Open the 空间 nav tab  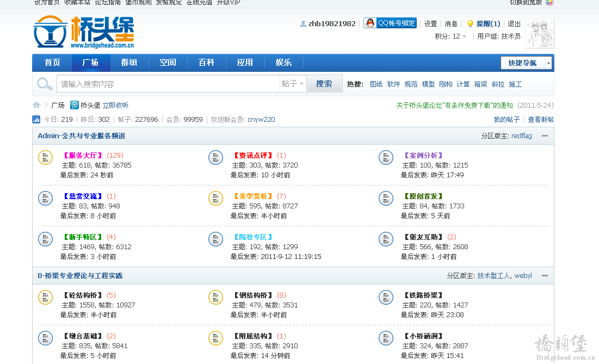coord(168,63)
